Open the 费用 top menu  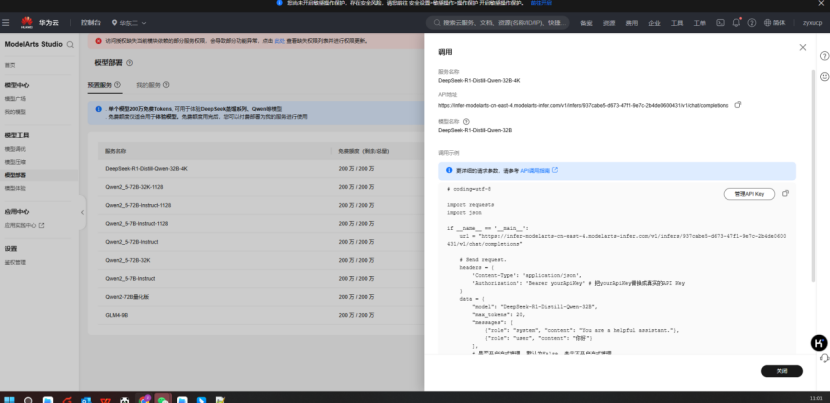tap(631, 23)
